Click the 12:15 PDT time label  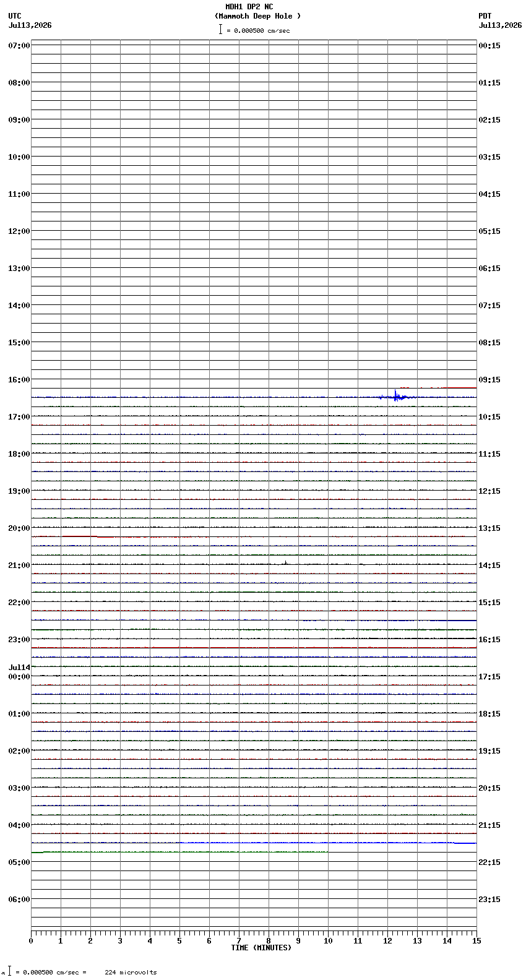coord(489,491)
